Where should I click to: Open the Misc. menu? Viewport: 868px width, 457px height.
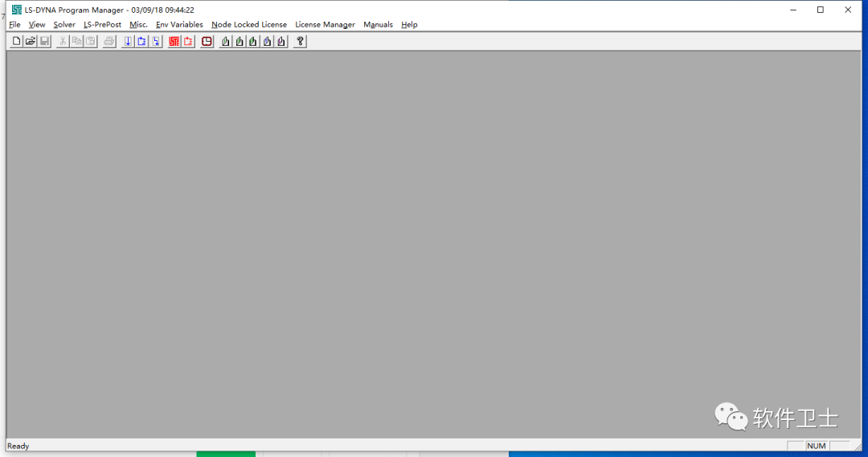[138, 24]
